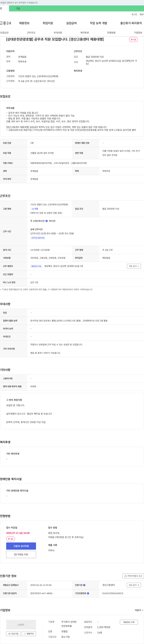
Task: Click the help icon next to 주 소정근로시간
Action: pos(46,221)
